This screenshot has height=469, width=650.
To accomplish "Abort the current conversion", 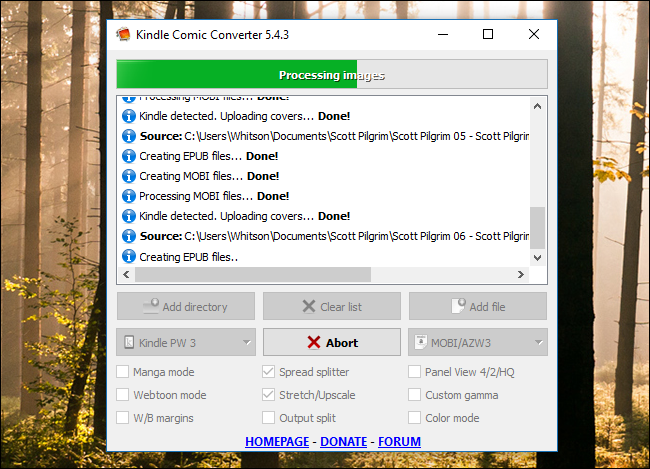I will [x=332, y=342].
